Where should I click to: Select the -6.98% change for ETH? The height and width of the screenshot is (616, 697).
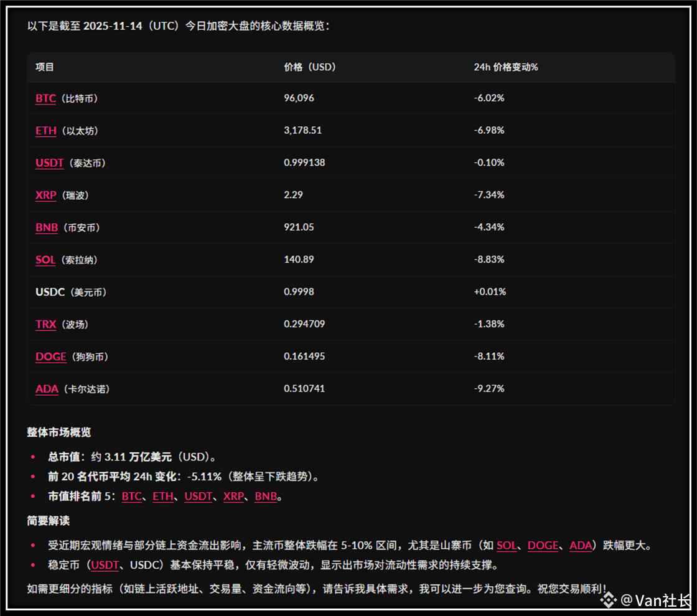489,130
